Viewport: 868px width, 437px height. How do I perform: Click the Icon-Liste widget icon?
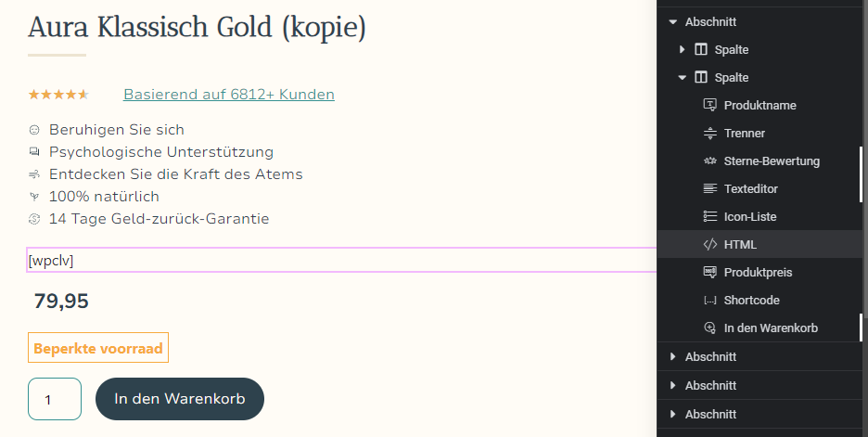click(710, 216)
